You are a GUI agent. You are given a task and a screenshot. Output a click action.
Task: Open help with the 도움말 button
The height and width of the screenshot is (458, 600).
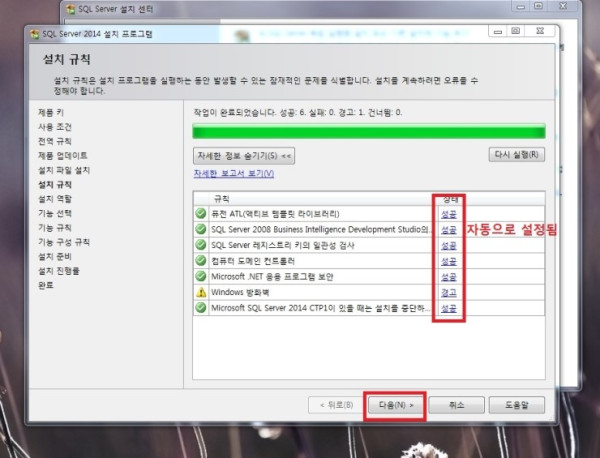coord(517,405)
